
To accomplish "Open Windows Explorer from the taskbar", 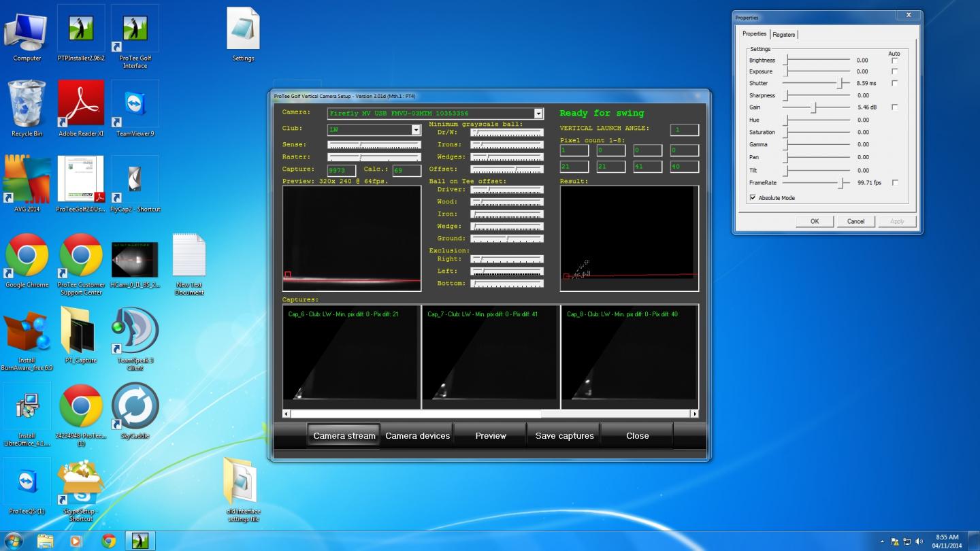I will [x=45, y=541].
